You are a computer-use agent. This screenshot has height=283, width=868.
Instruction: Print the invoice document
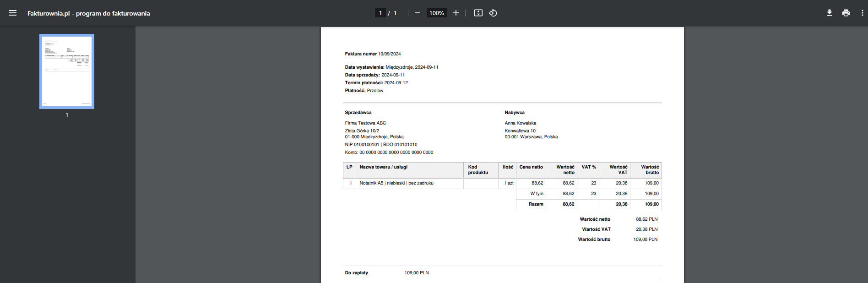click(846, 13)
